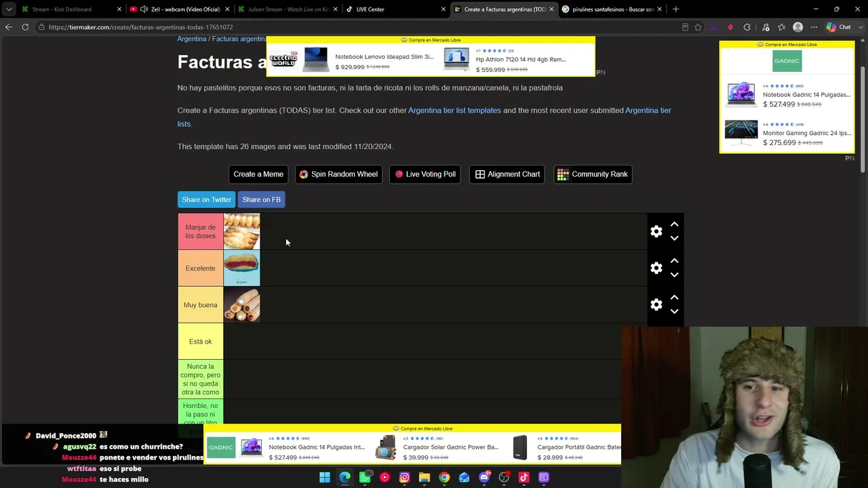Mute the Zell webcam tab audio

click(144, 9)
